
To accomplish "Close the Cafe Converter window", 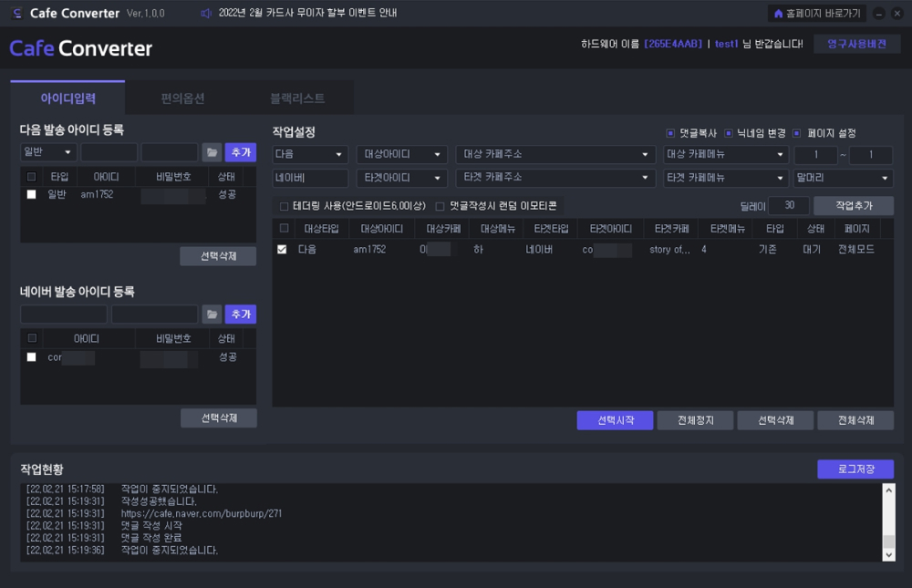I will click(x=897, y=14).
